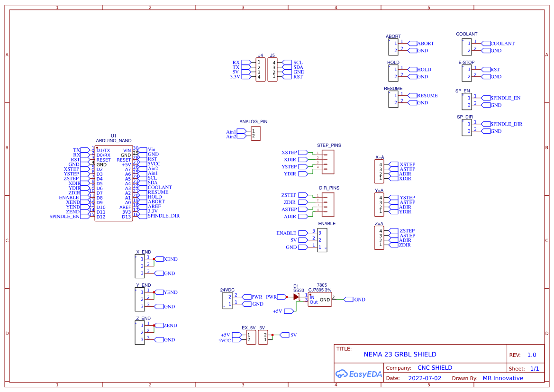
Task: Click the X_END limit switch connector
Action: point(140,266)
